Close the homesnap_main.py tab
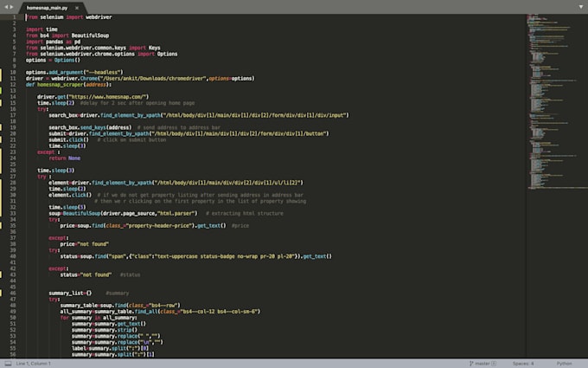Image resolution: width=588 pixels, height=368 pixels. (x=77, y=8)
